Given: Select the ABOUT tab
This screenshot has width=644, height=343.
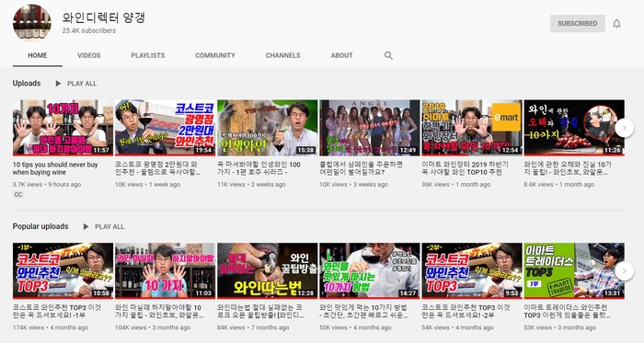Looking at the screenshot, I should [x=341, y=55].
